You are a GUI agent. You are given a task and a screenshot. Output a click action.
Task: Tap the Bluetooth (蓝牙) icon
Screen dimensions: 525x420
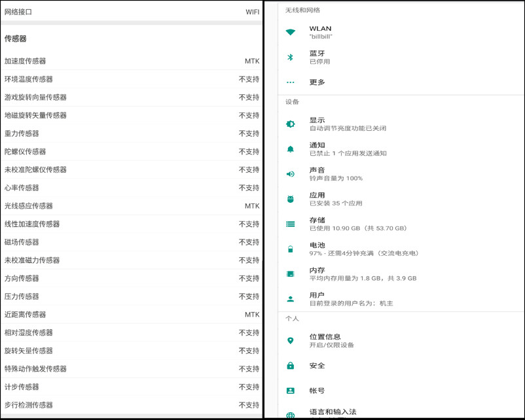coord(290,57)
